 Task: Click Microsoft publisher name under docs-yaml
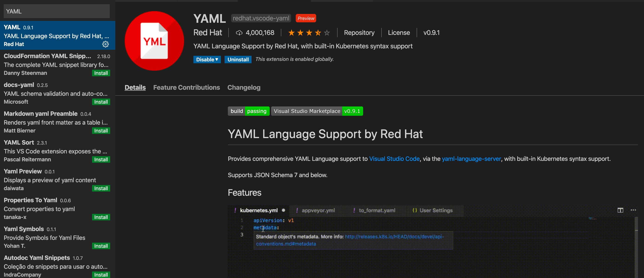tap(16, 102)
